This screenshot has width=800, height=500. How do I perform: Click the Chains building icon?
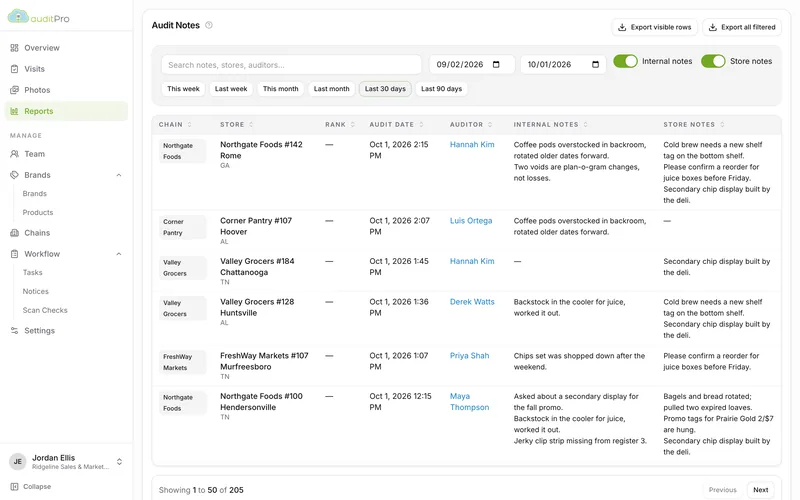(x=14, y=233)
